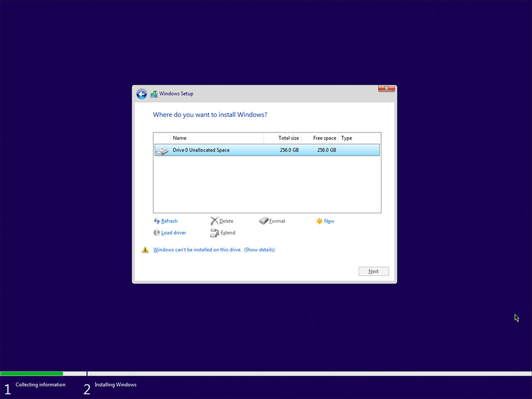Image resolution: width=532 pixels, height=399 pixels.
Task: Open the Load driver link
Action: click(174, 233)
